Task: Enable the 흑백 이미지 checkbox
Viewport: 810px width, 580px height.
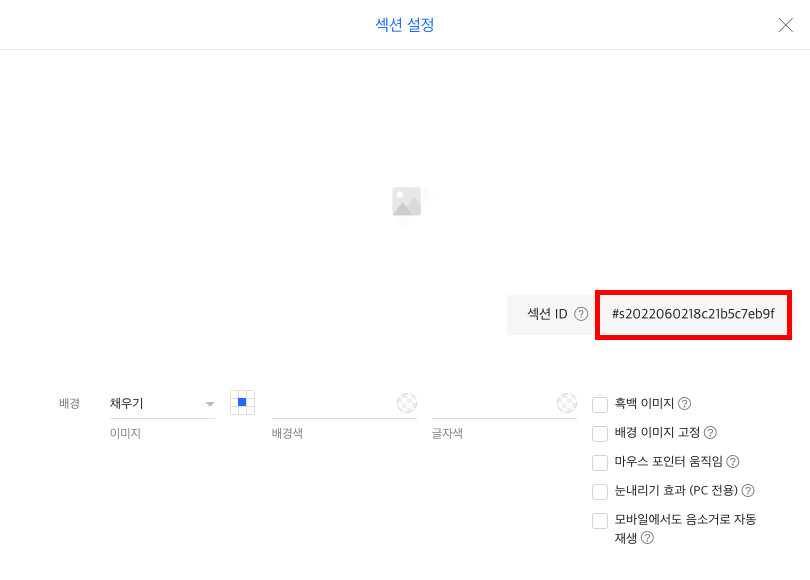Action: pyautogui.click(x=600, y=404)
